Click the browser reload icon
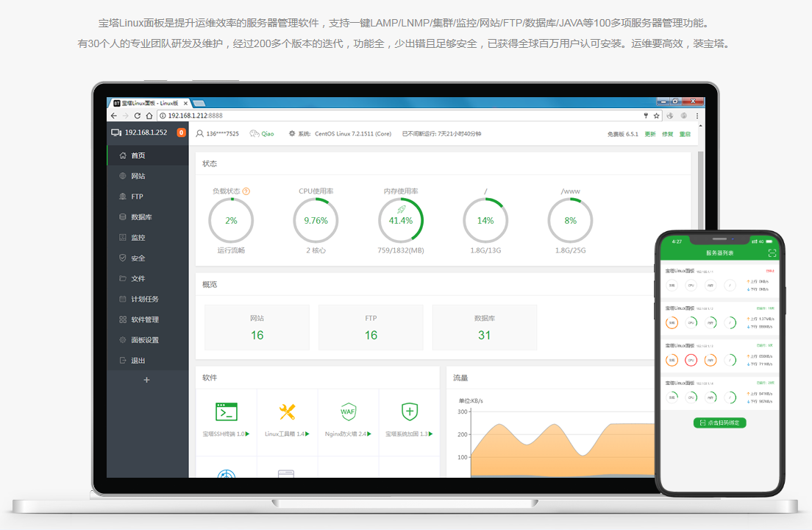This screenshot has height=530, width=812. (x=138, y=116)
